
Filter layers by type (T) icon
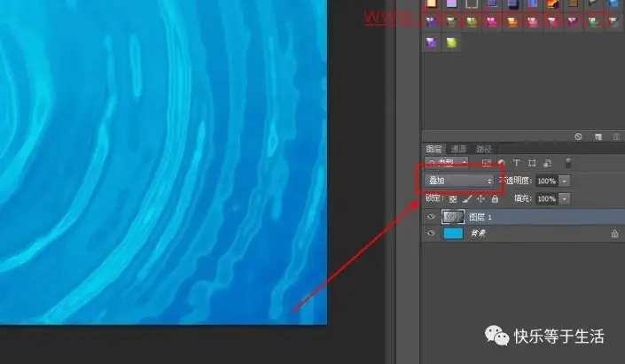point(517,162)
